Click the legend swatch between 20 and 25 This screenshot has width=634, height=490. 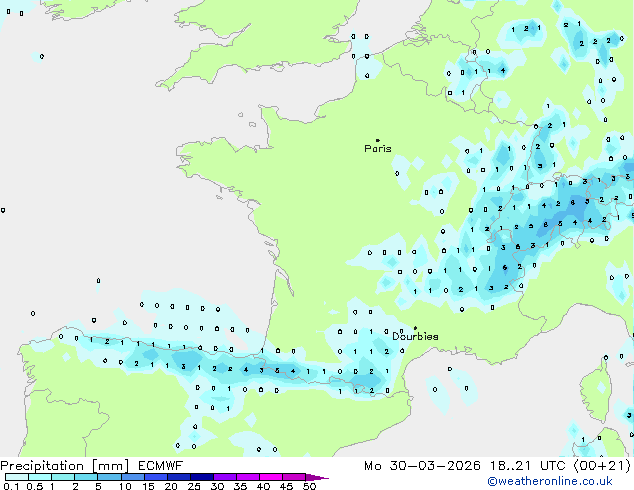(178, 477)
